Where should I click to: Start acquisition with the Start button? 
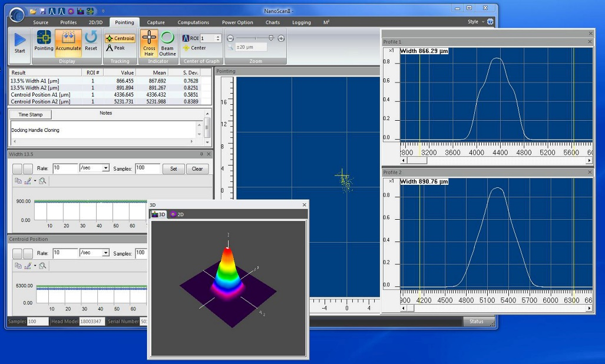(19, 43)
